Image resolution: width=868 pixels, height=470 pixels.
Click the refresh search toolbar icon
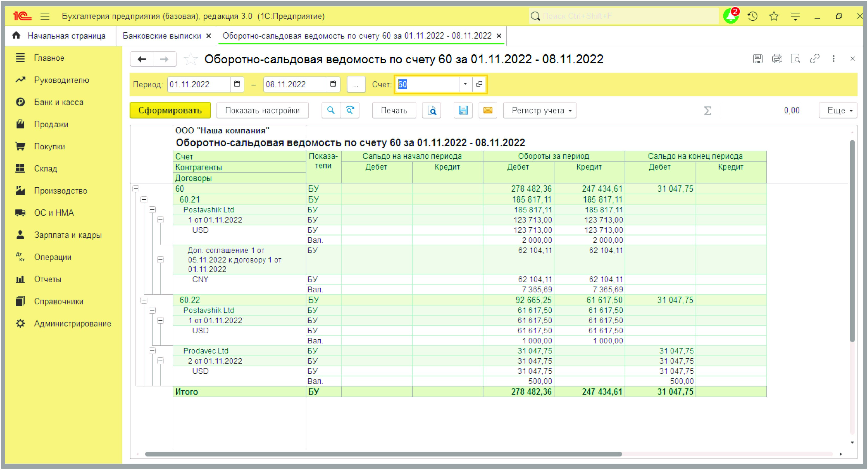pos(350,110)
